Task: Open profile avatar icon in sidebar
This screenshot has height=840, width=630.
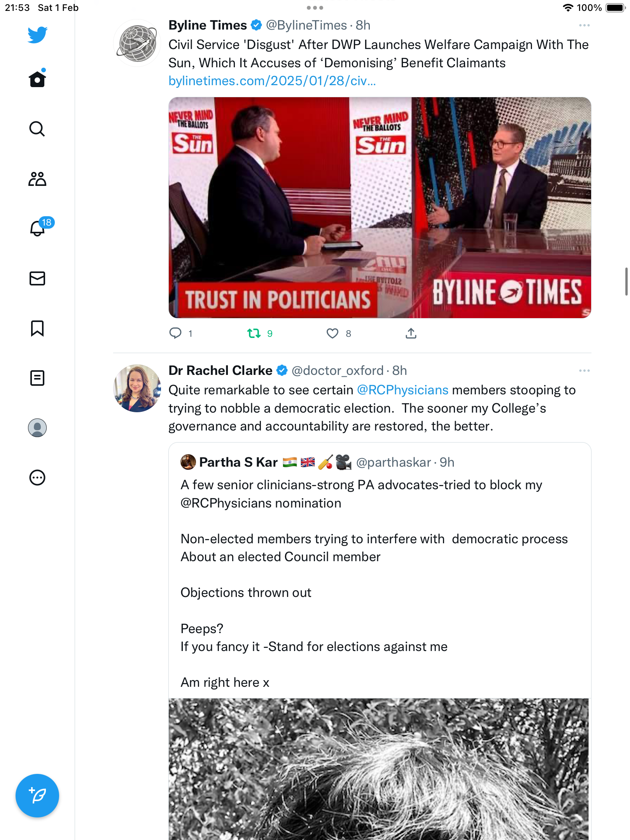Action: 37,428
